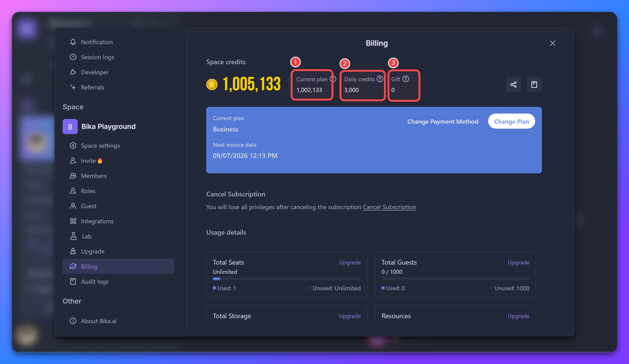Select Audit logs in the sidebar

click(94, 282)
